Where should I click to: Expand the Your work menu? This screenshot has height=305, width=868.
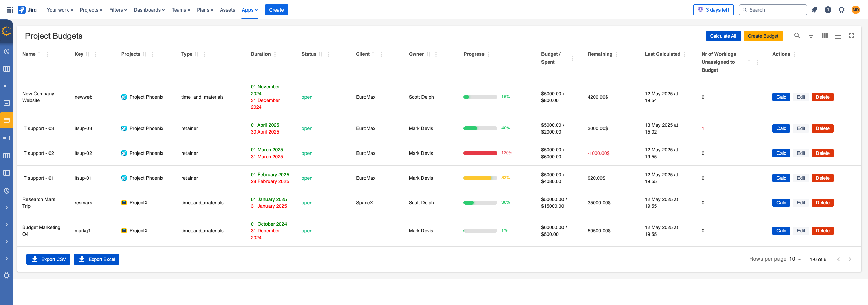pos(60,10)
